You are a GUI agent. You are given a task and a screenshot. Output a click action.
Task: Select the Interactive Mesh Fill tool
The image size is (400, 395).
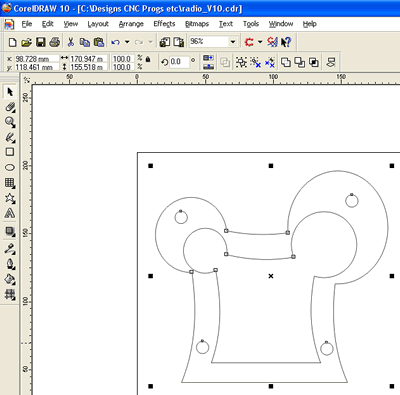(x=10, y=294)
